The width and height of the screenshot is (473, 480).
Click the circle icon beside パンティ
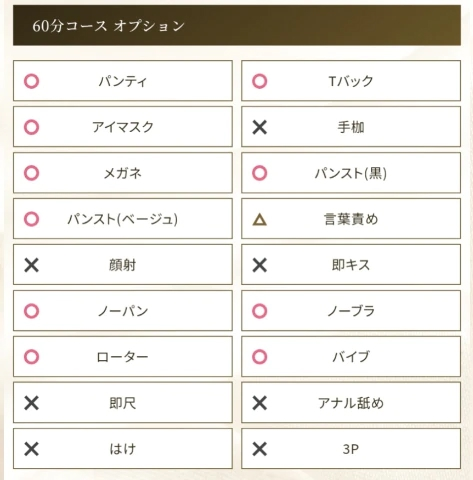(32, 81)
